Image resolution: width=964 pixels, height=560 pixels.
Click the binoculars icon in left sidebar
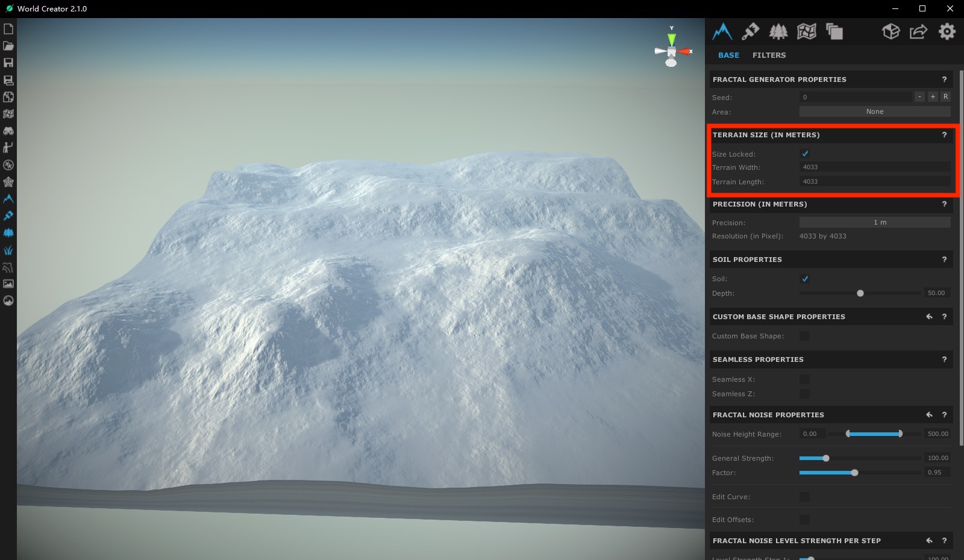pyautogui.click(x=8, y=131)
